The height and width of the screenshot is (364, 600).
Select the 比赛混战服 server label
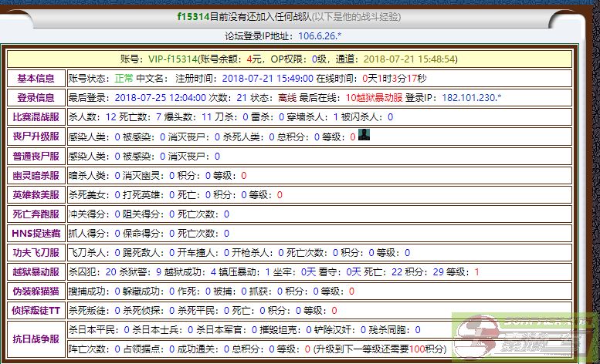click(36, 117)
